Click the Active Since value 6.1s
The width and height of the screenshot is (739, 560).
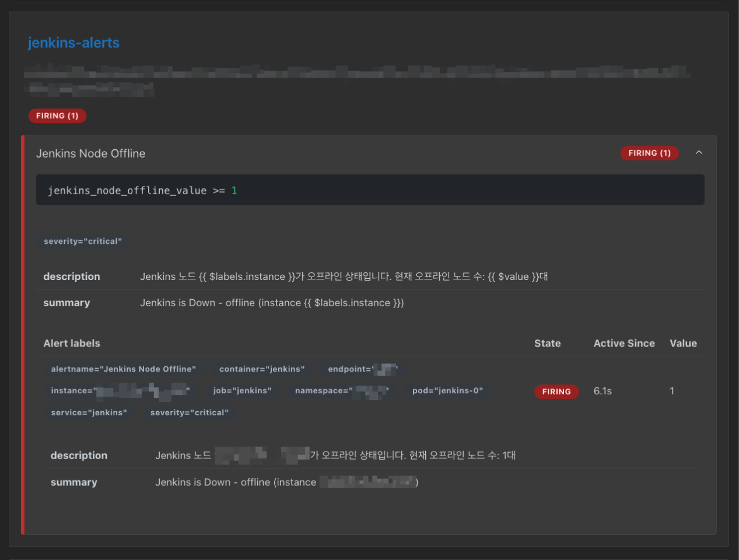(603, 391)
